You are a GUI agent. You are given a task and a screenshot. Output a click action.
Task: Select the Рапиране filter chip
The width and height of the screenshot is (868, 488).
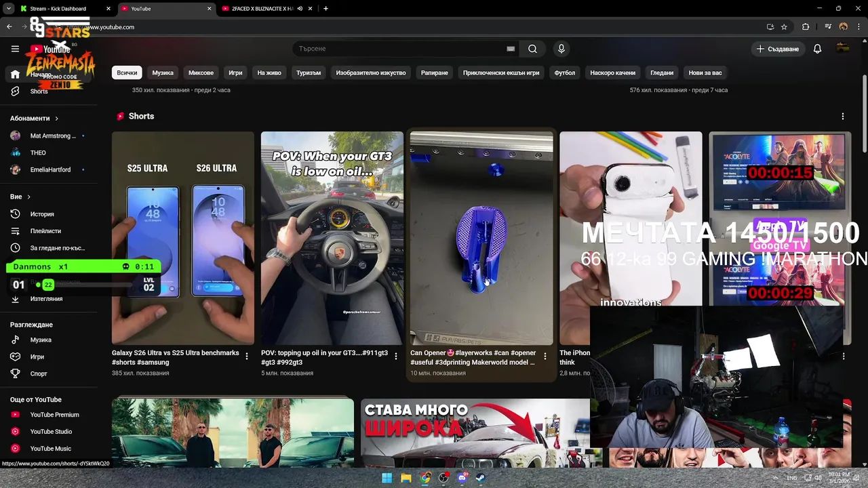(x=434, y=73)
